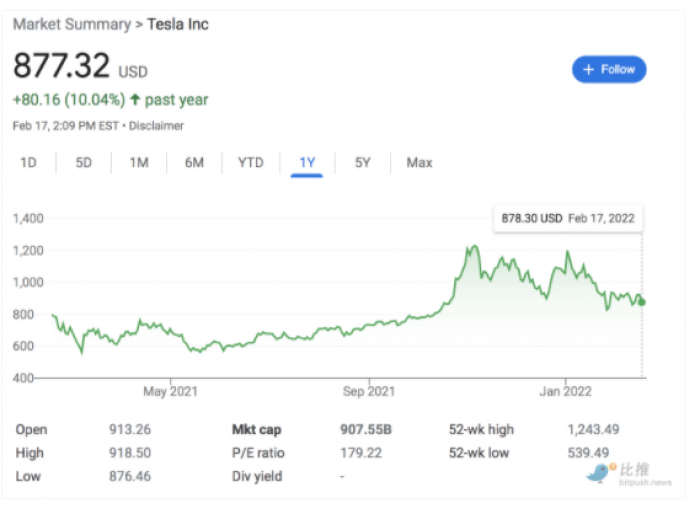Click the P/E ratio value 179.22

click(x=361, y=453)
